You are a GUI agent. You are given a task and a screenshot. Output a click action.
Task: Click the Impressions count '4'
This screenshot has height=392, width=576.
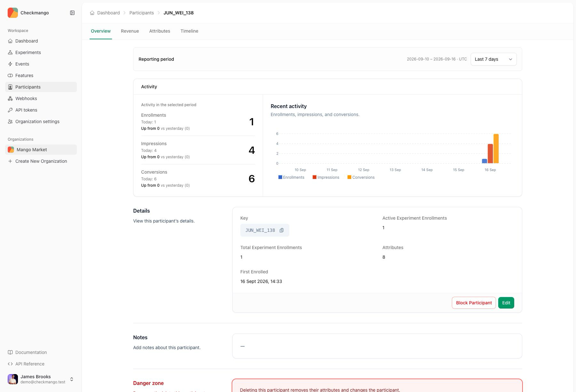pos(252,150)
